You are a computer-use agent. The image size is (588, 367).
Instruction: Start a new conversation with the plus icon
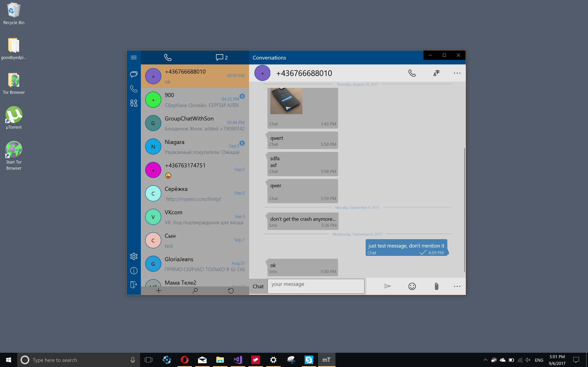[x=159, y=290]
